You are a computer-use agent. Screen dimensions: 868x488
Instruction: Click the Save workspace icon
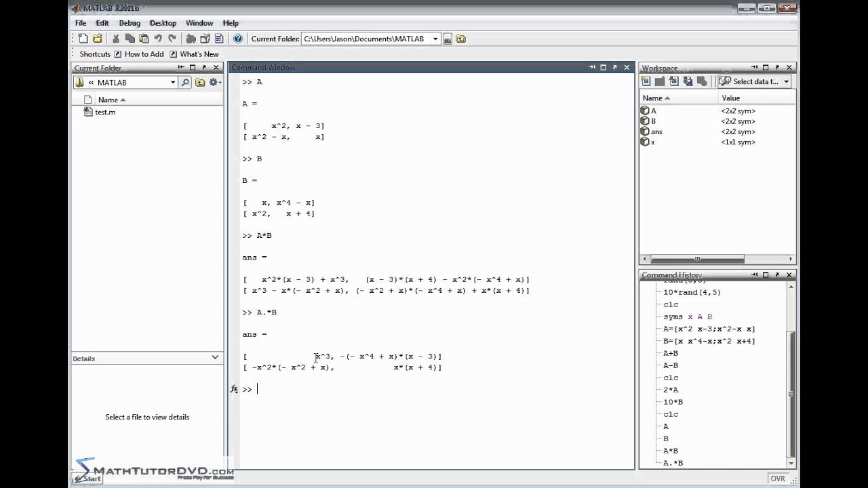coord(688,81)
